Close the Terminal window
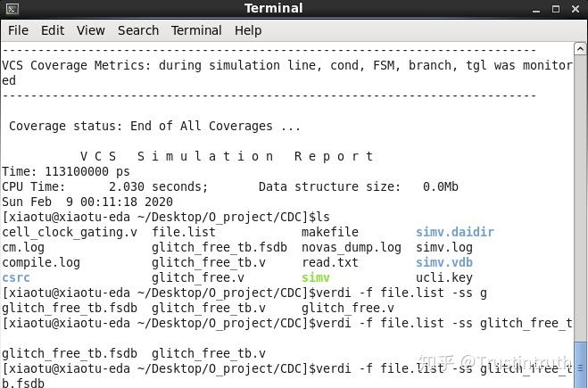588x388 pixels. (x=576, y=9)
